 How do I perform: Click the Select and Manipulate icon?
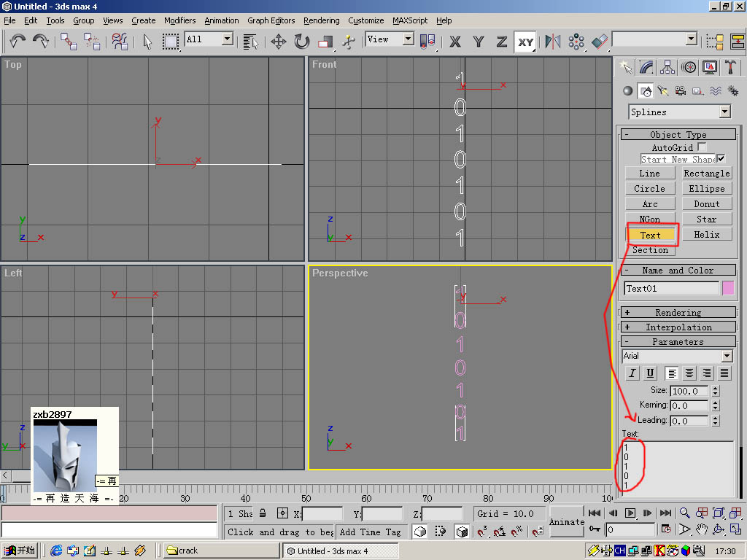tap(348, 42)
